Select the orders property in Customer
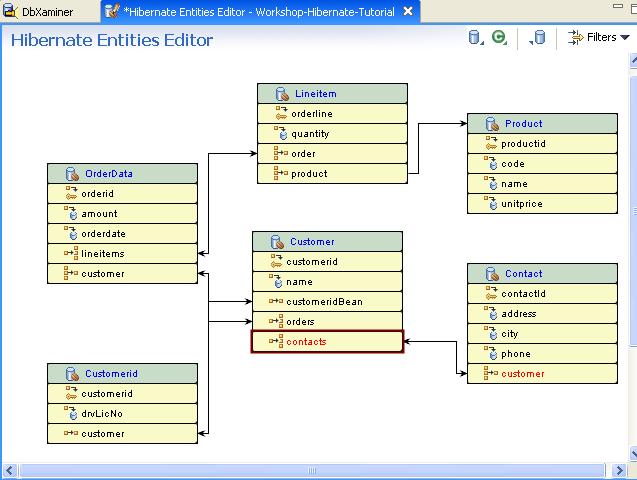 [327, 321]
